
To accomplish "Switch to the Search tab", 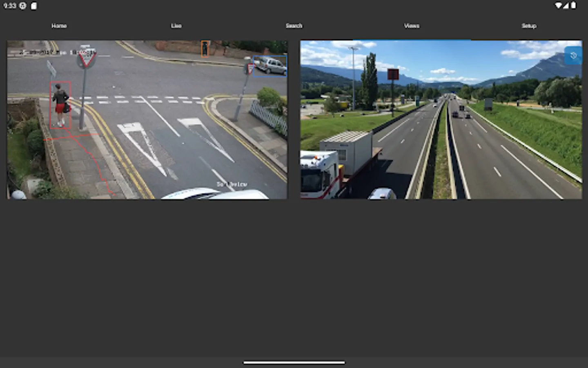I will [294, 26].
